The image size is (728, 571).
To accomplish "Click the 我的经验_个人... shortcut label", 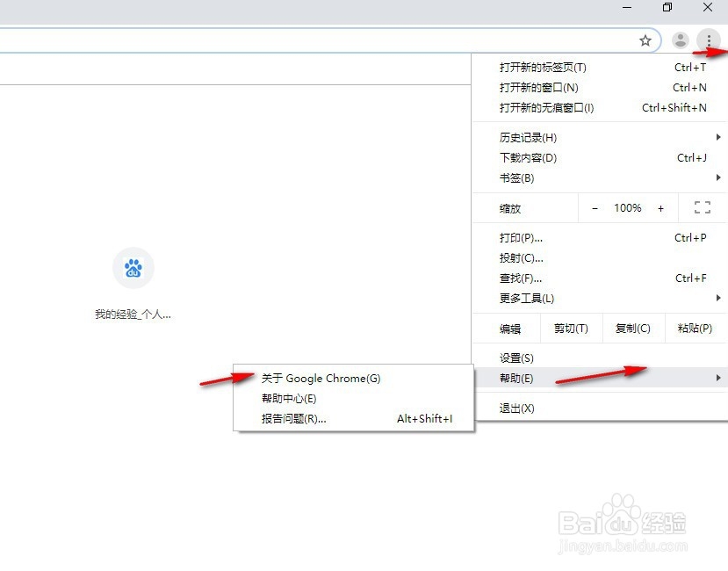I will pos(133,314).
